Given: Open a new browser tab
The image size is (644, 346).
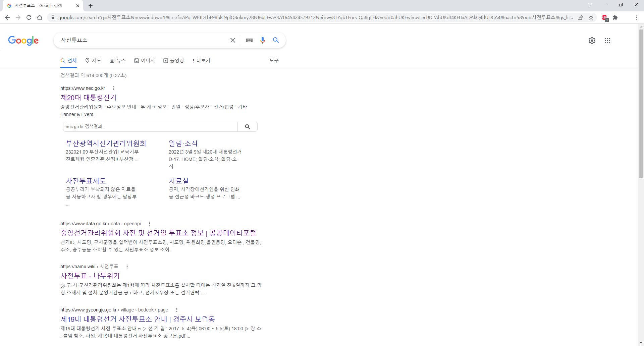Looking at the screenshot, I should pos(91,6).
